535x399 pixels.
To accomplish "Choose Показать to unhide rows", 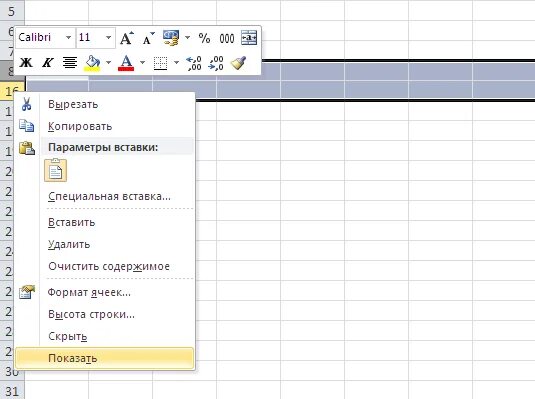I will coord(105,358).
